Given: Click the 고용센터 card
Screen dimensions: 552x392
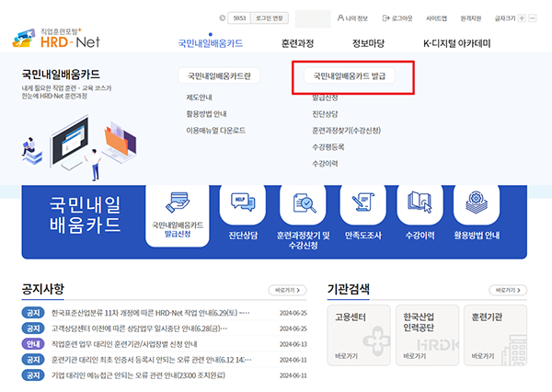Looking at the screenshot, I should (359, 335).
